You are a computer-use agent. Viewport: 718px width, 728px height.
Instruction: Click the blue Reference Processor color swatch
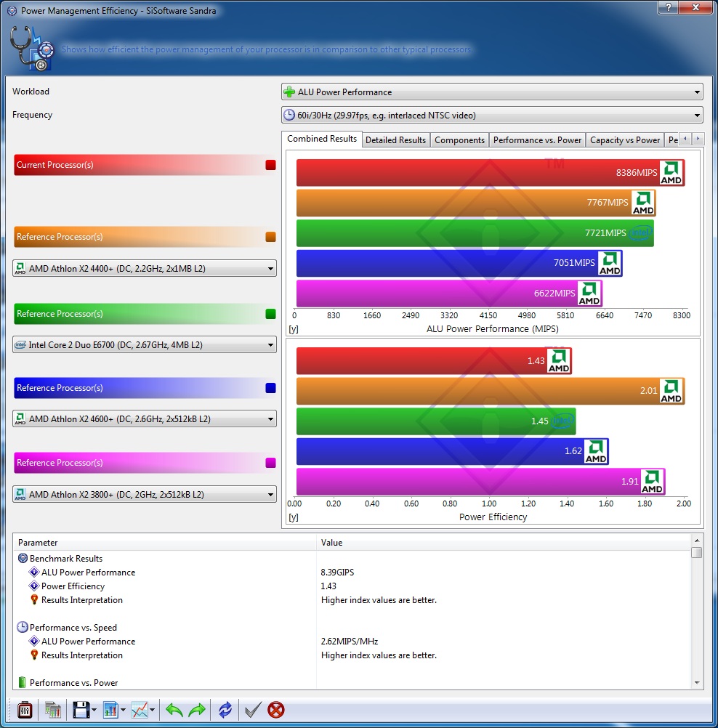[271, 388]
